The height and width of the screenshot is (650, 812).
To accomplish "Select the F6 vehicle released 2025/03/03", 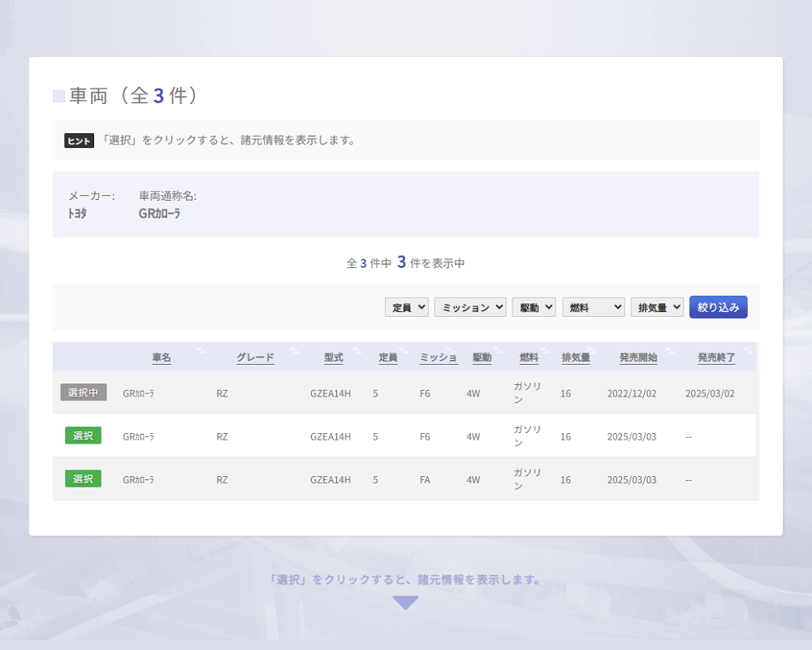I will 83,435.
